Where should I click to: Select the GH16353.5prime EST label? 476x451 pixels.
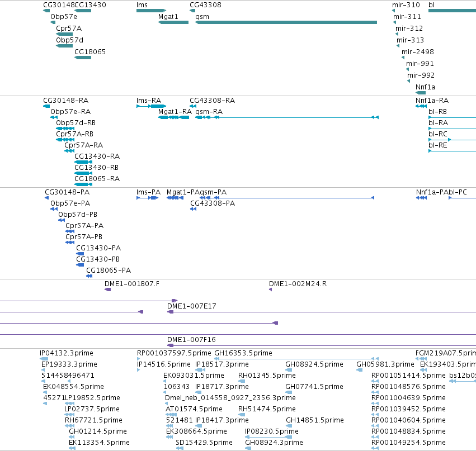coord(243,353)
